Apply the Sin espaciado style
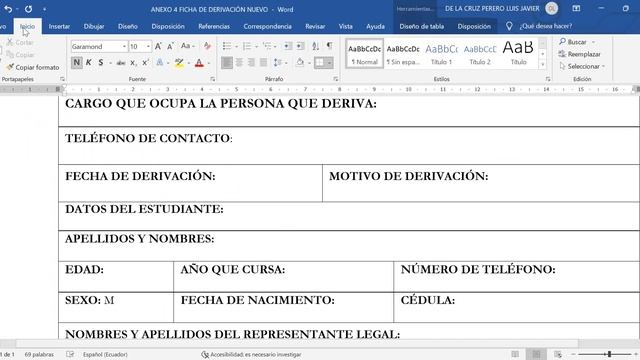This screenshot has height=360, width=640. point(403,53)
